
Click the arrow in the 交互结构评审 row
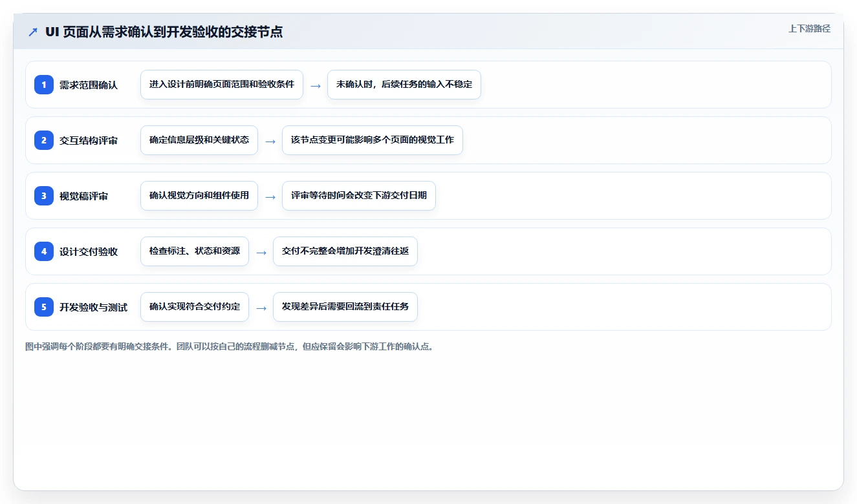tap(270, 141)
